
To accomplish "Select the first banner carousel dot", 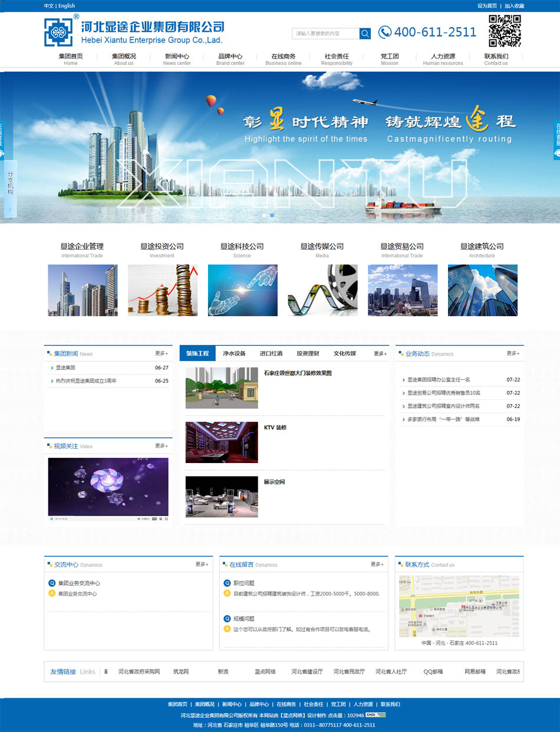I will coord(263,215).
